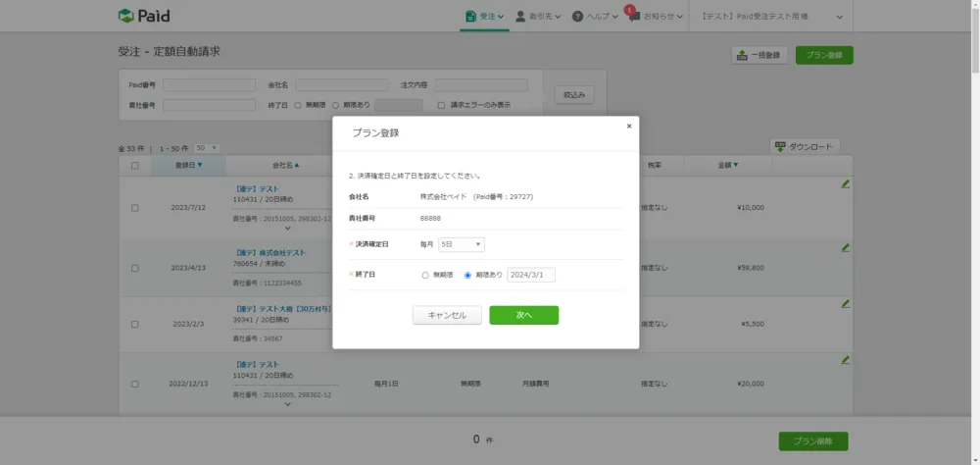This screenshot has width=980, height=465.
Task: Click the 絞込み filter button
Action: pyautogui.click(x=574, y=95)
